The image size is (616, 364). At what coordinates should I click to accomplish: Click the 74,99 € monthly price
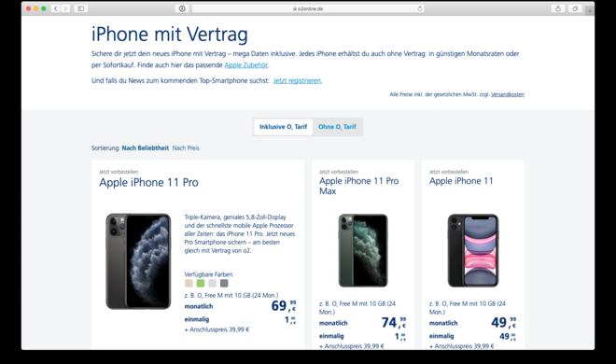point(394,322)
